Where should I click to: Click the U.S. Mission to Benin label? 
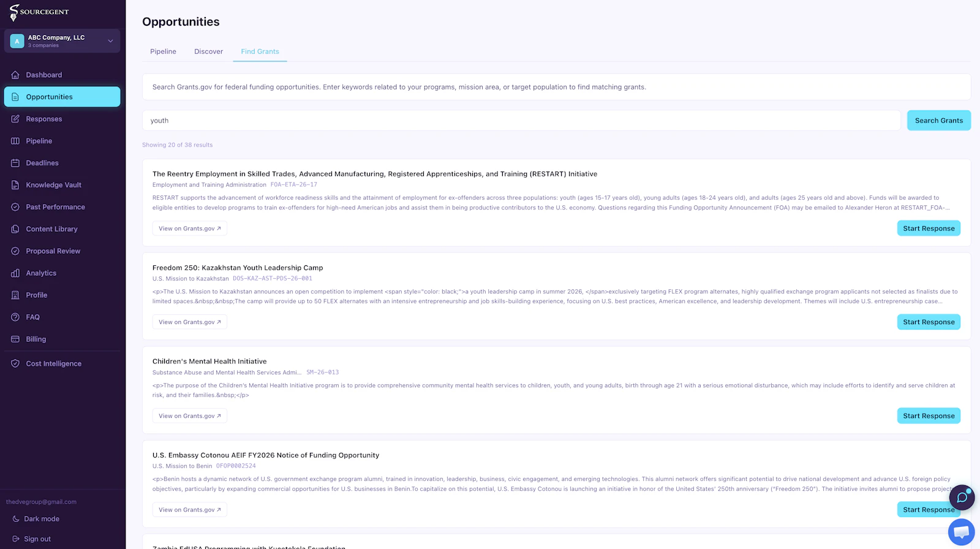183,466
